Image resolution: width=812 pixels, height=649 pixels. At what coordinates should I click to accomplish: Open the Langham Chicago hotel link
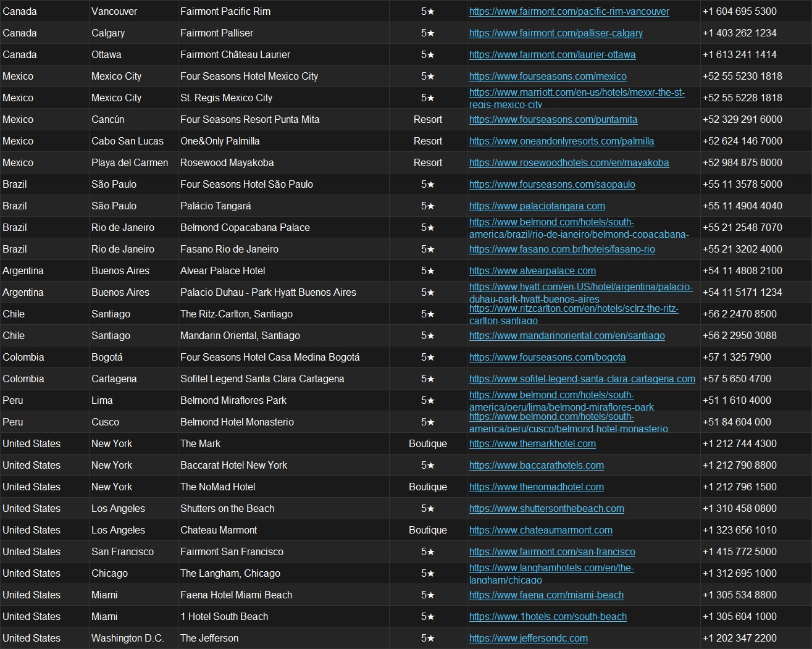[x=551, y=573]
